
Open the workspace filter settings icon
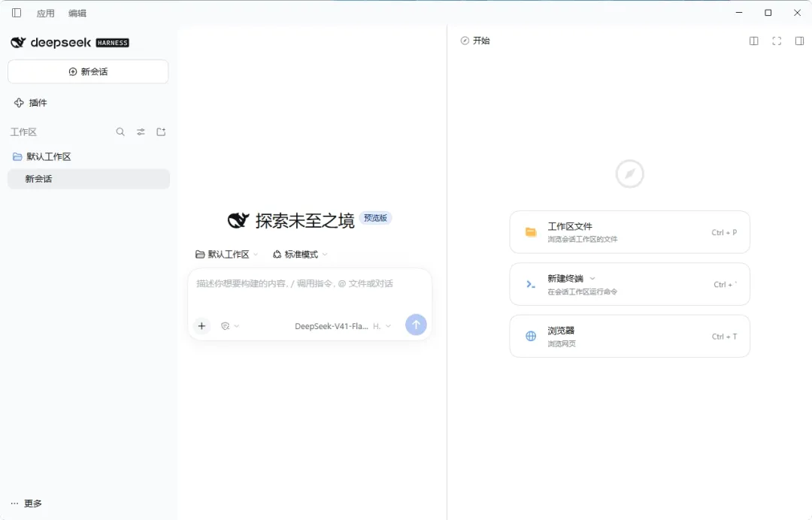pos(141,132)
